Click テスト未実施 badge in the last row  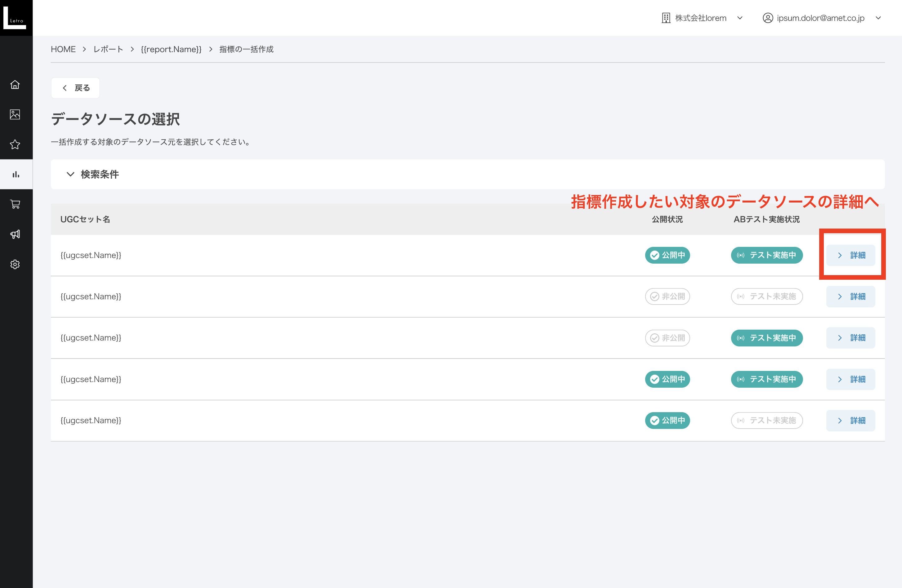766,421
